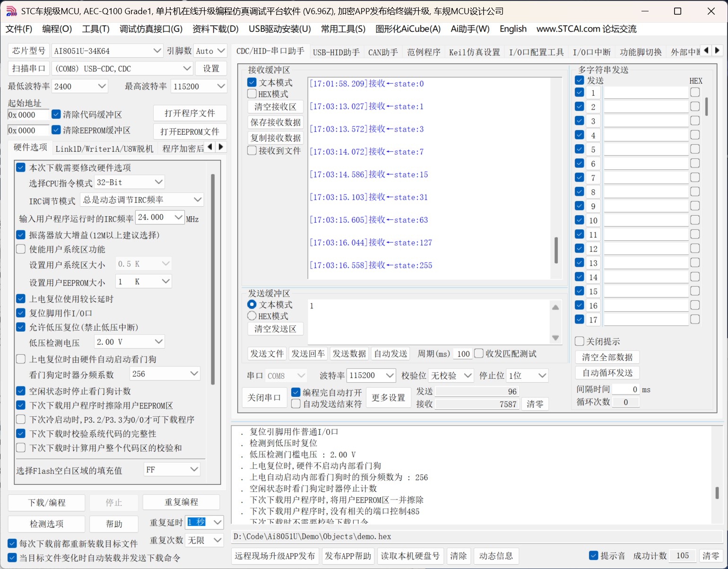
Task: Click multi-string row 3 text input
Action: coord(646,121)
